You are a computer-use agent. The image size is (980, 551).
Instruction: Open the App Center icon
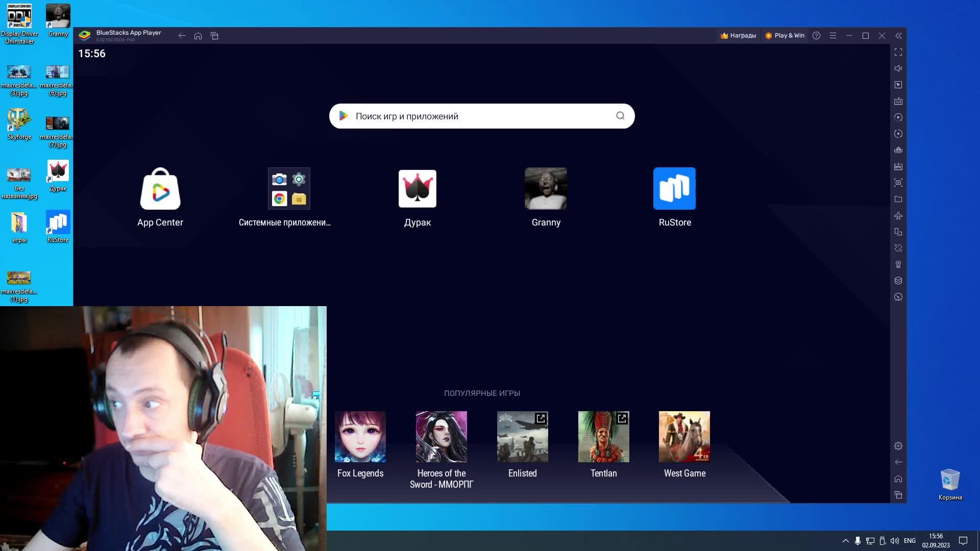[x=160, y=189]
